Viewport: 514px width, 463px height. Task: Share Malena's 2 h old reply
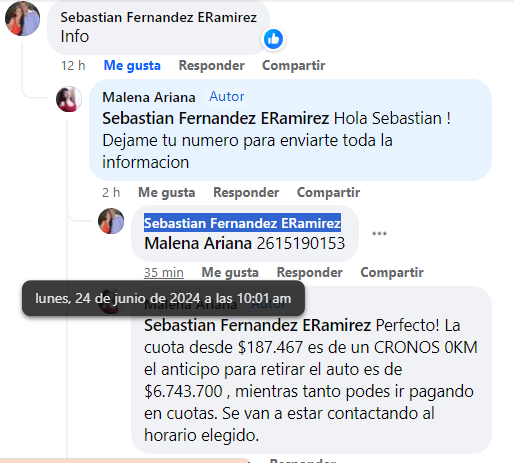point(328,192)
